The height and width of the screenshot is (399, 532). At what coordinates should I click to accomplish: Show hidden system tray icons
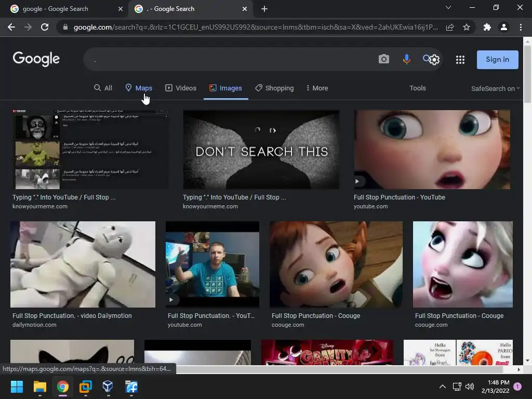point(443,387)
